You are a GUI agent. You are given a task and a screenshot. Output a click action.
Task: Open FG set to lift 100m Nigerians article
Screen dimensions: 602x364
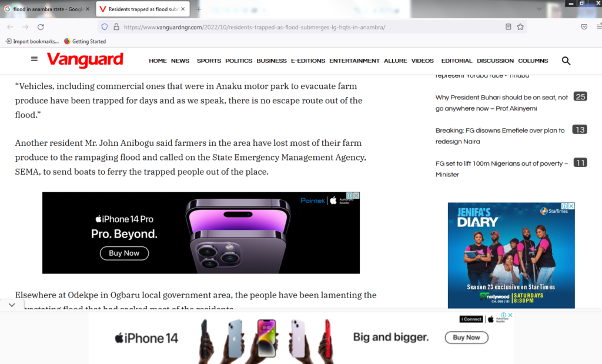501,169
